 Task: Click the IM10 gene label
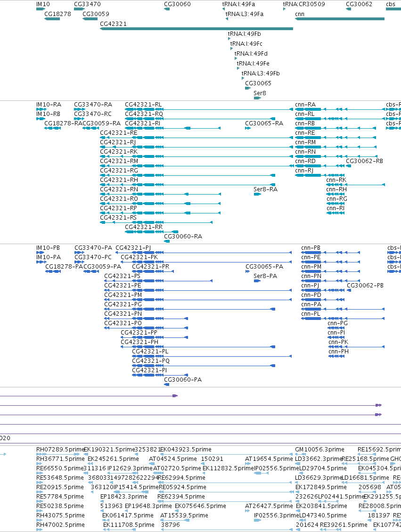(43, 4)
